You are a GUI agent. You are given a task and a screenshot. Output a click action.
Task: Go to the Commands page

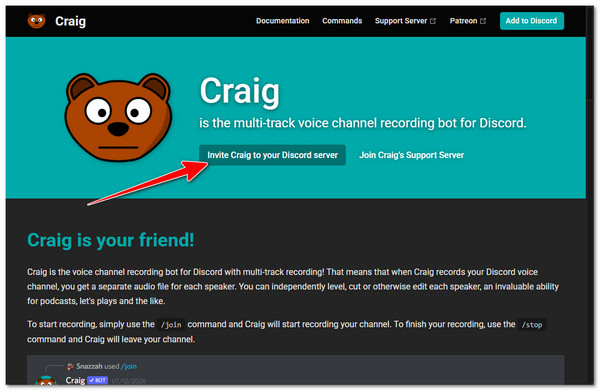point(342,21)
